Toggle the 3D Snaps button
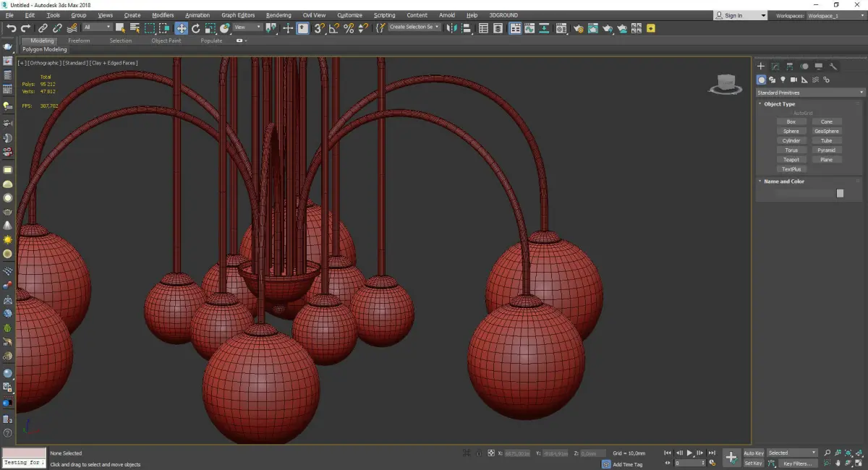The height and width of the screenshot is (470, 868). 319,28
